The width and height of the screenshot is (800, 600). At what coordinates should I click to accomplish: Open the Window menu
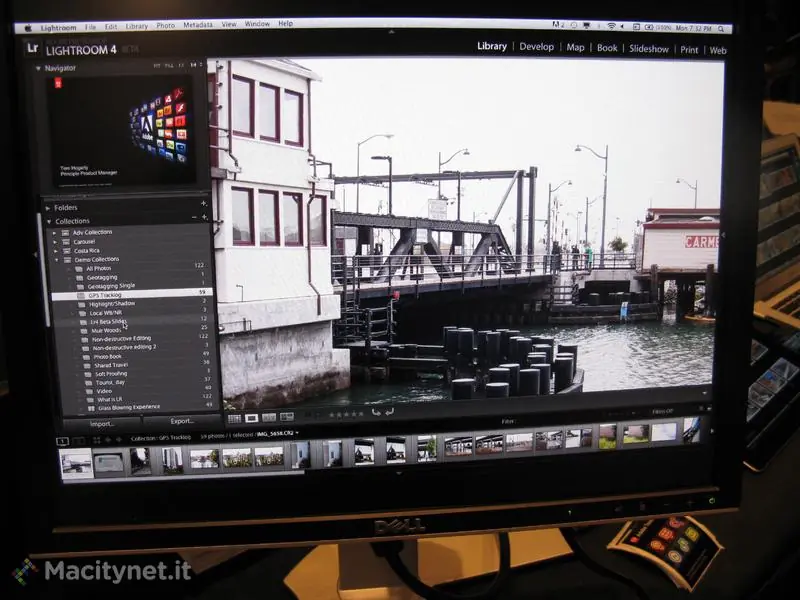pyautogui.click(x=257, y=24)
